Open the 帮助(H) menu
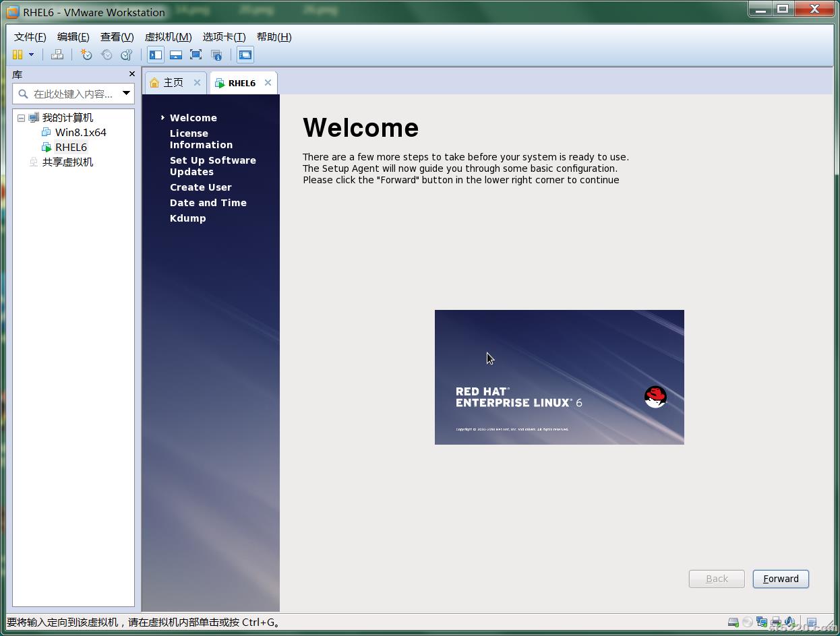840x636 pixels. (274, 36)
